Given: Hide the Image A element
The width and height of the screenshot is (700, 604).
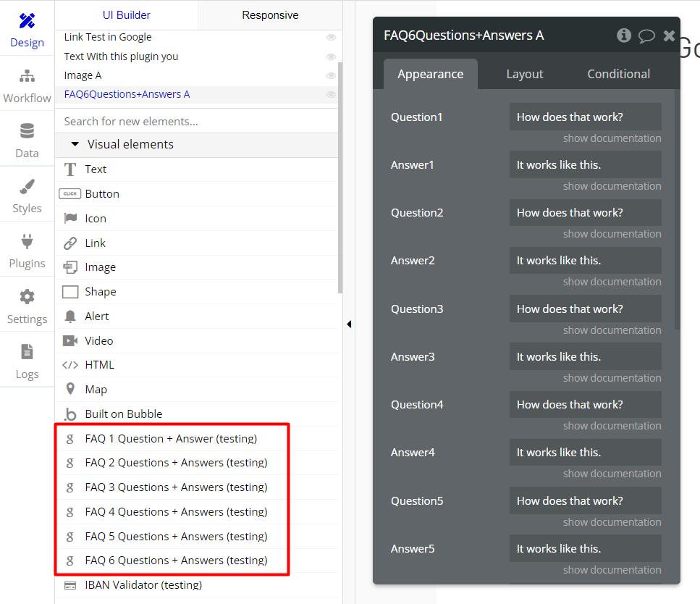Looking at the screenshot, I should (331, 75).
